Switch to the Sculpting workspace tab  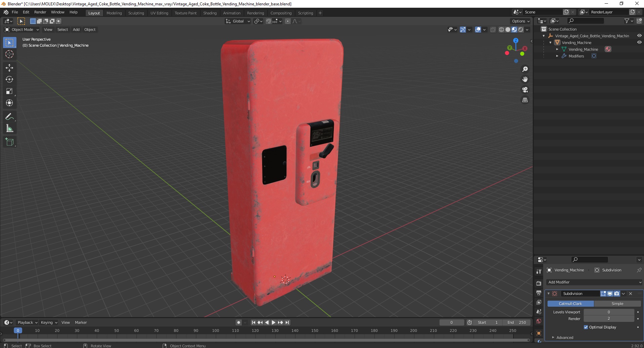(x=136, y=13)
